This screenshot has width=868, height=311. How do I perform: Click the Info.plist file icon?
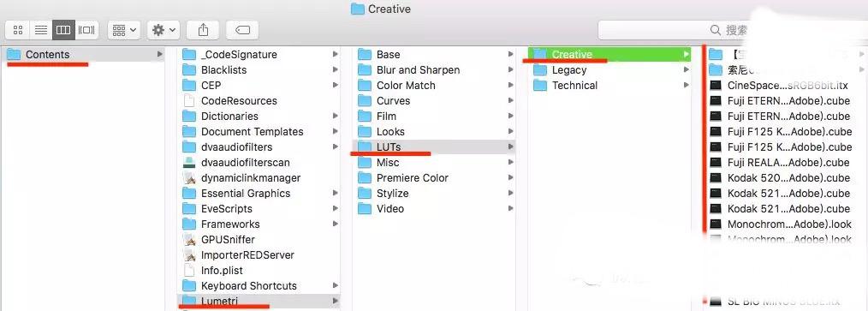pos(189,271)
